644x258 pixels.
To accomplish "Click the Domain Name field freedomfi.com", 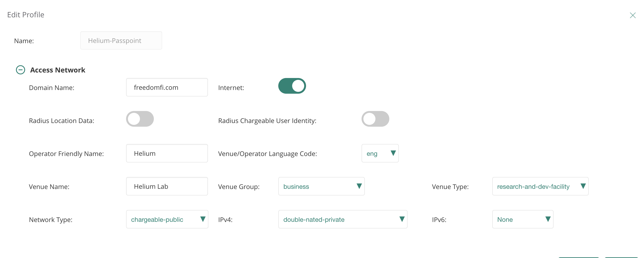I will (167, 87).
